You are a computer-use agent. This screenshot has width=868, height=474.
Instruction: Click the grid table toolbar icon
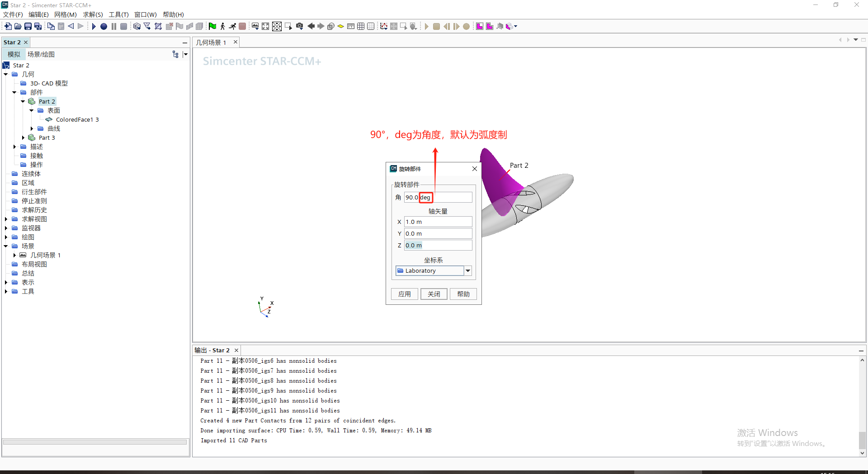point(361,26)
